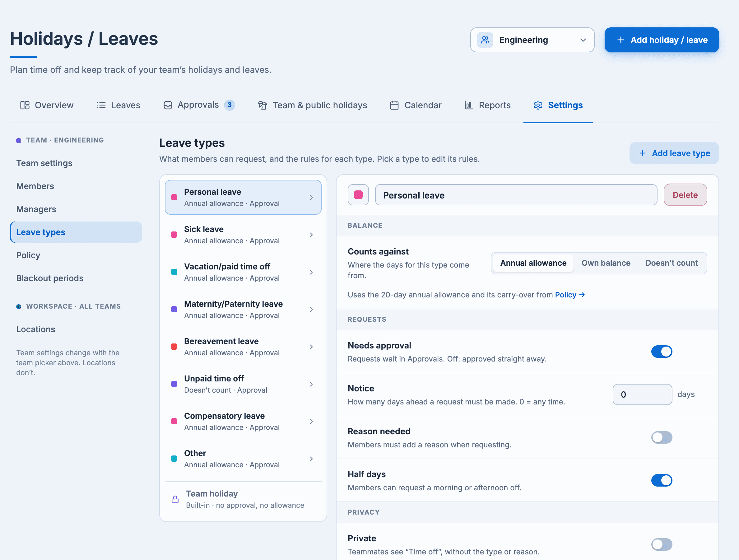This screenshot has width=739, height=560.
Task: Click the Settings gear icon
Action: pyautogui.click(x=538, y=105)
